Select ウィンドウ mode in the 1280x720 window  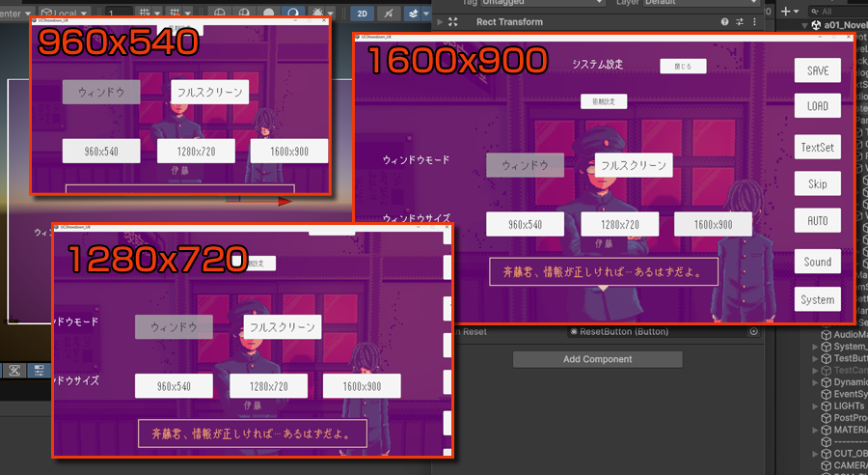point(174,327)
